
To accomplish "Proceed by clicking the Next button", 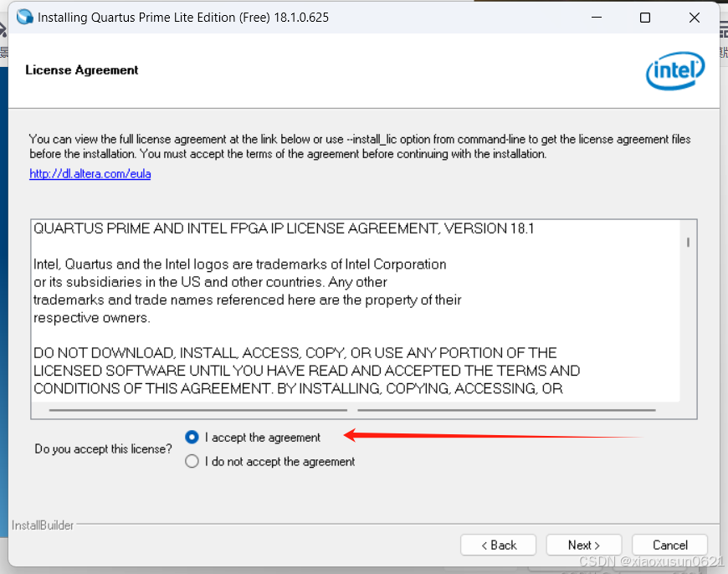I will pos(583,545).
